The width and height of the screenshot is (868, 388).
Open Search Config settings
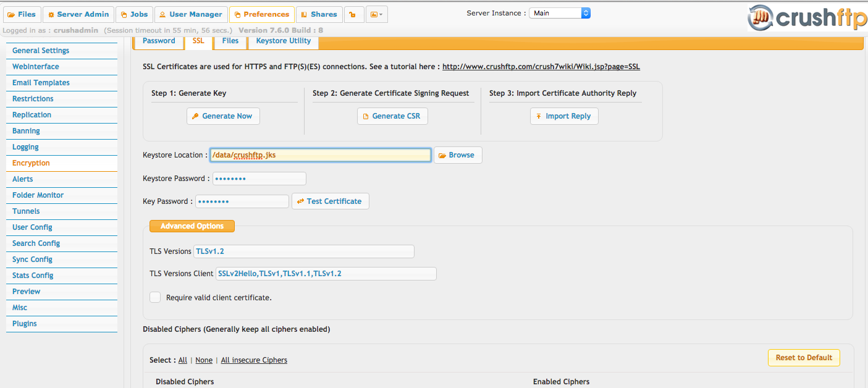(x=62, y=243)
